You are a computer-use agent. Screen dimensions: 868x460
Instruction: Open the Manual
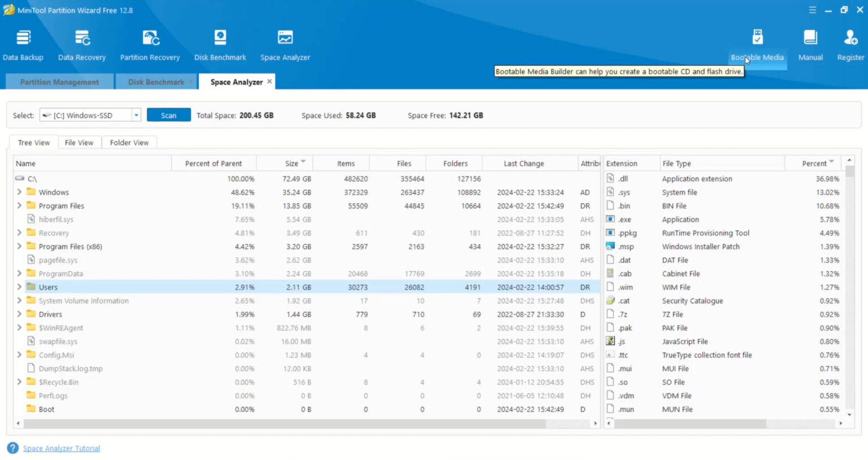point(810,44)
